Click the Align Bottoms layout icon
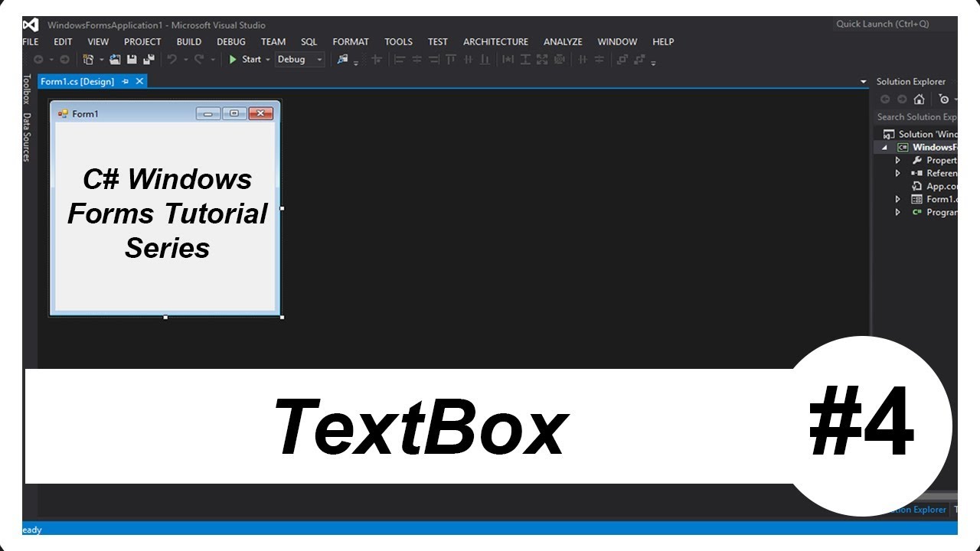The width and height of the screenshot is (980, 551). (485, 60)
